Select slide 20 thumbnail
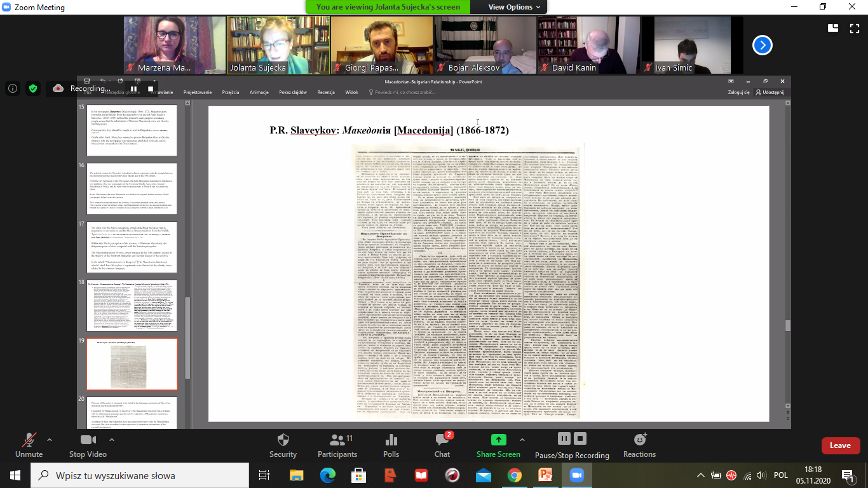The width and height of the screenshot is (868, 488). coord(132,413)
